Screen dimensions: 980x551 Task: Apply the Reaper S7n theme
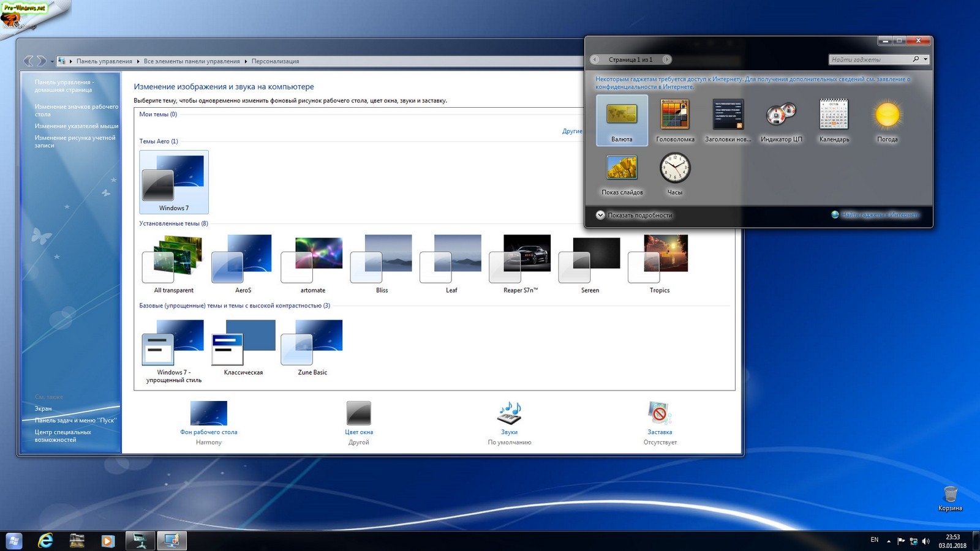point(521,263)
